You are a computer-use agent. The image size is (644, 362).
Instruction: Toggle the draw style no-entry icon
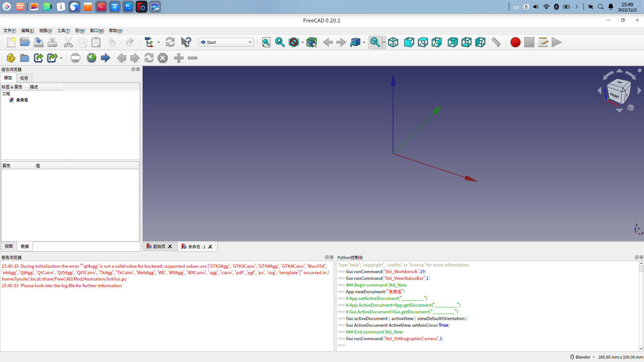click(293, 42)
